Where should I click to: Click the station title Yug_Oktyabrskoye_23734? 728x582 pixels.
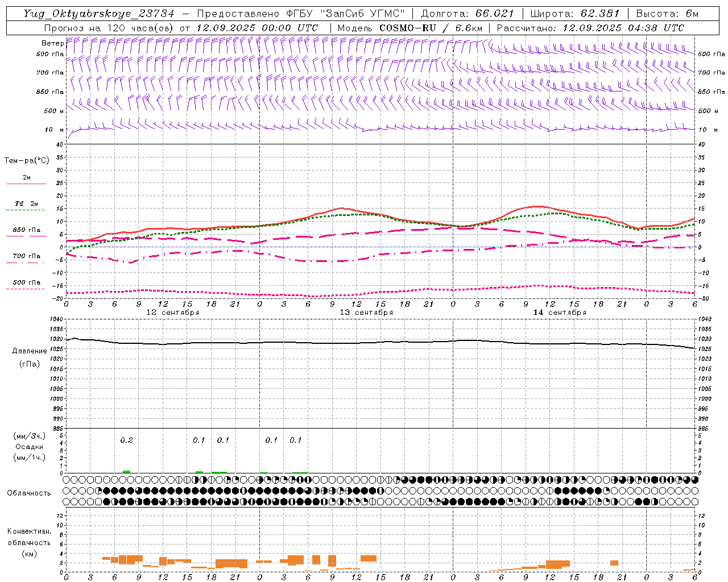100,14
